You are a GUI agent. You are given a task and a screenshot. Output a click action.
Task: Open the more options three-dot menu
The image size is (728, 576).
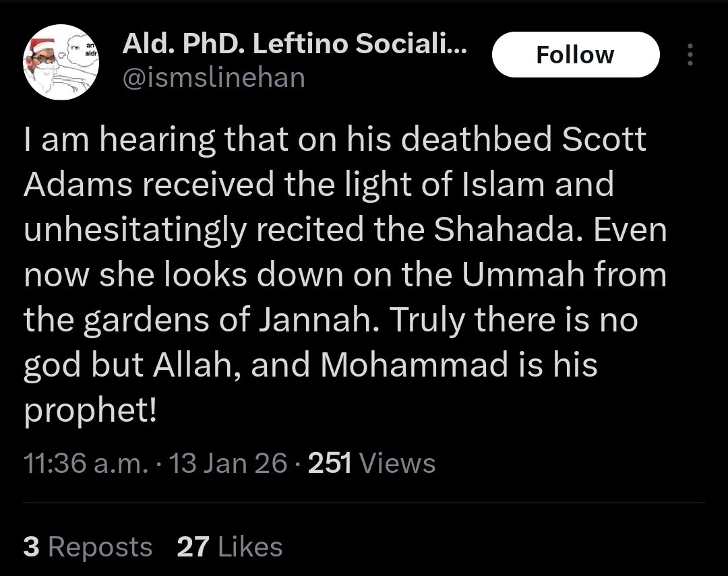(x=689, y=55)
